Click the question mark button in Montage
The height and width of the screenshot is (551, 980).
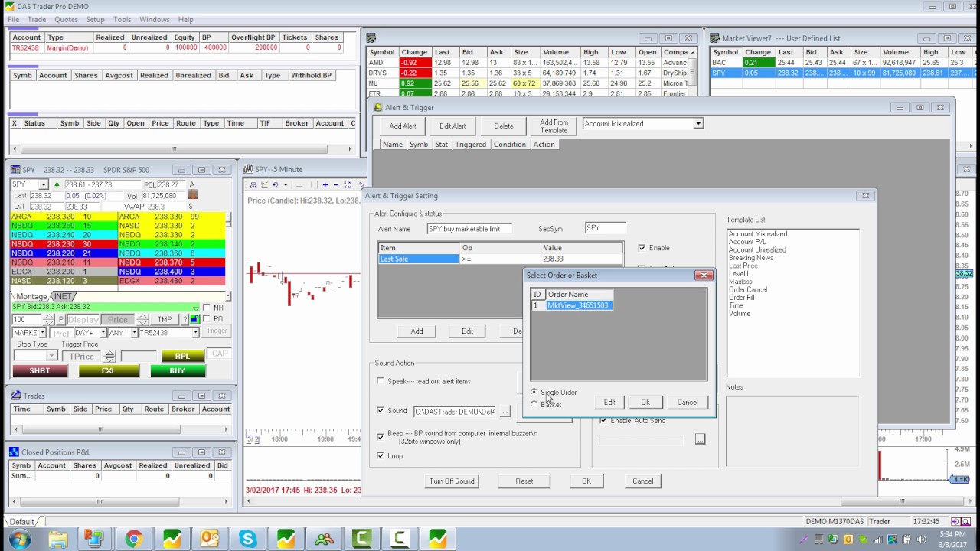pyautogui.click(x=185, y=319)
